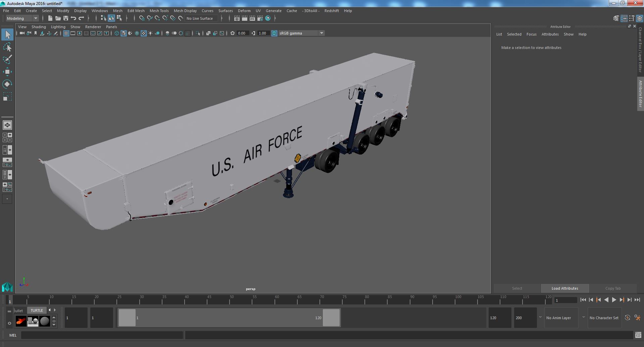This screenshot has width=644, height=347.
Task: Switch to Channel Box / Layer Editor tab
Action: [x=640, y=50]
